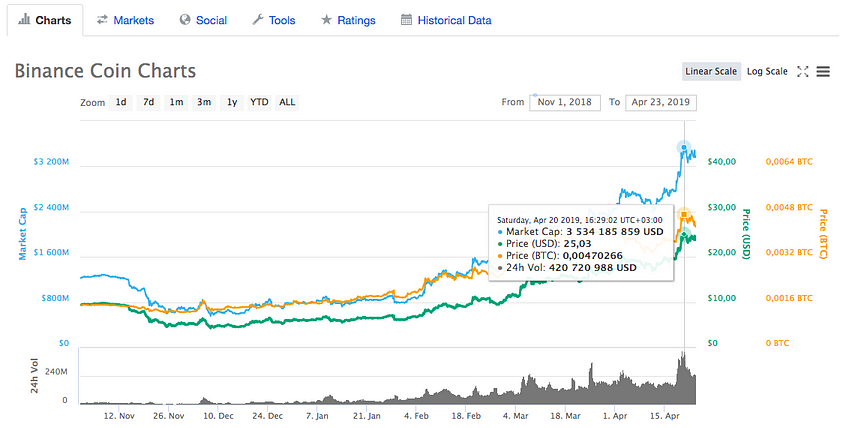Click the 21. Jan date label
The height and width of the screenshot is (428, 846).
[367, 416]
